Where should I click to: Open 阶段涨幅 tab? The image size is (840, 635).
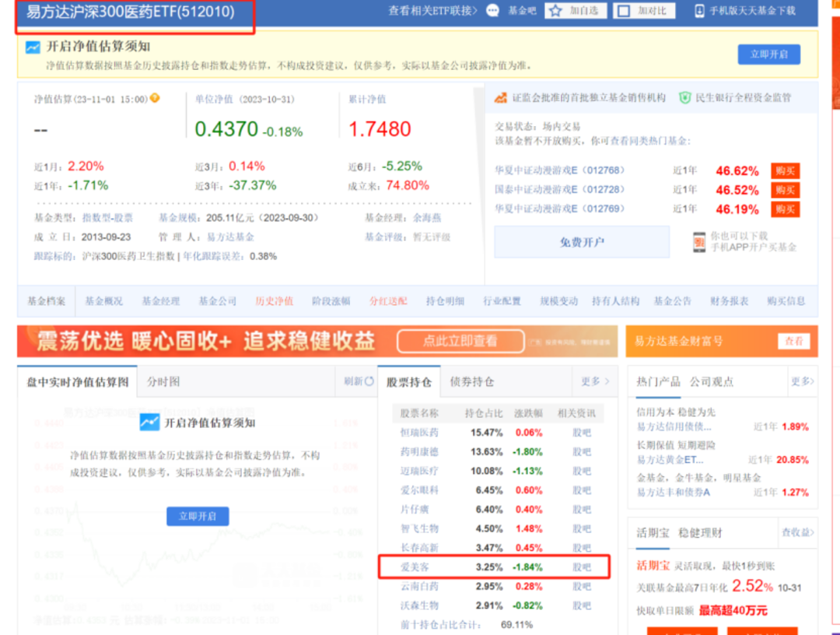331,301
